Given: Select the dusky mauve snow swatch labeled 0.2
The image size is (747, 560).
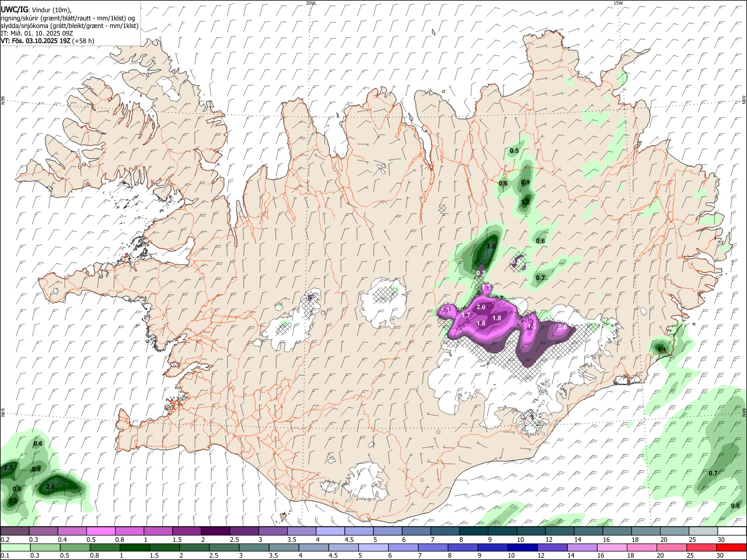Looking at the screenshot, I should pos(15,531).
